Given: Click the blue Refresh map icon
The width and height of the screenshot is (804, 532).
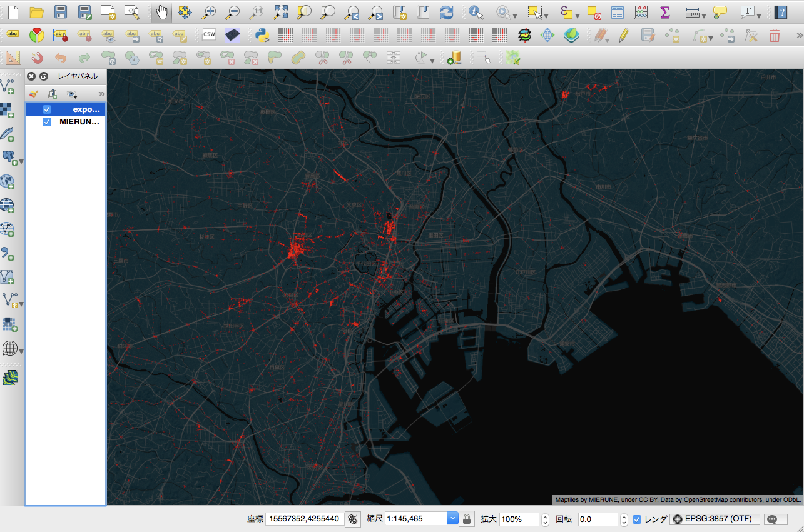Looking at the screenshot, I should pos(447,12).
